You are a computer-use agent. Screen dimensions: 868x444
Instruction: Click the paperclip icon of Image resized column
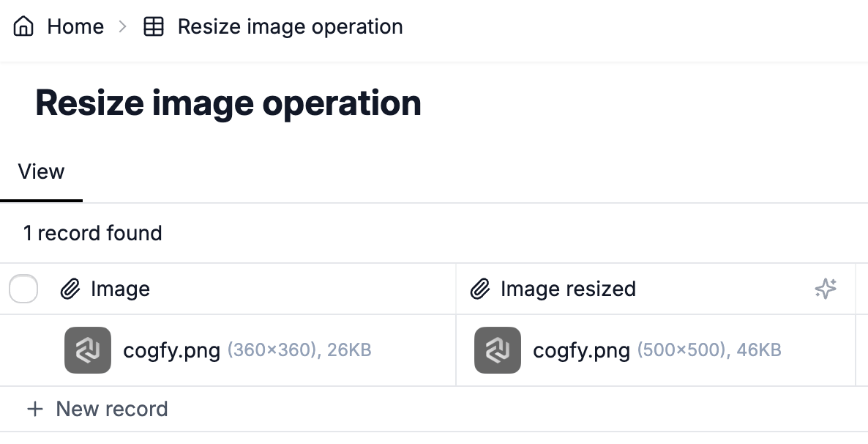[x=480, y=289]
